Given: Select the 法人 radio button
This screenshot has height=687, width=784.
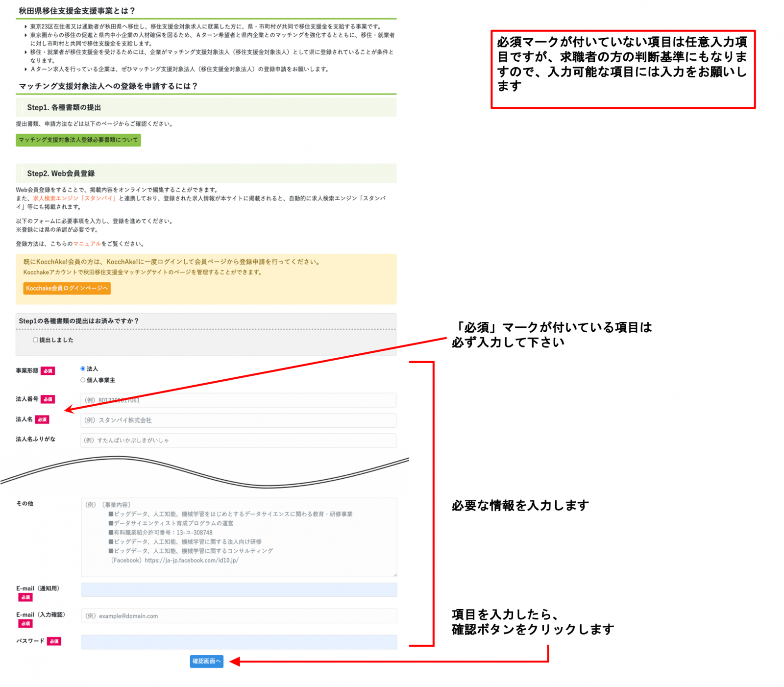Looking at the screenshot, I should pyautogui.click(x=83, y=368).
